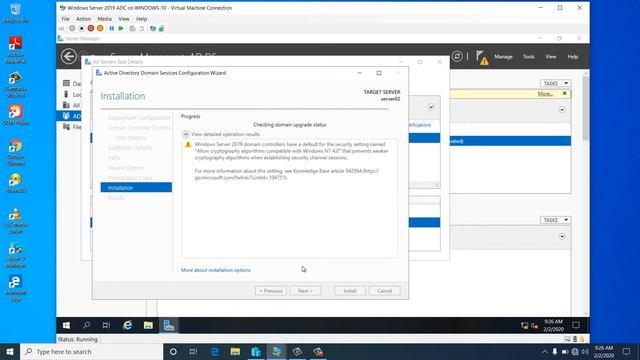Show hidden host tray icons chevron
The height and width of the screenshot is (360, 640).
coord(544,351)
